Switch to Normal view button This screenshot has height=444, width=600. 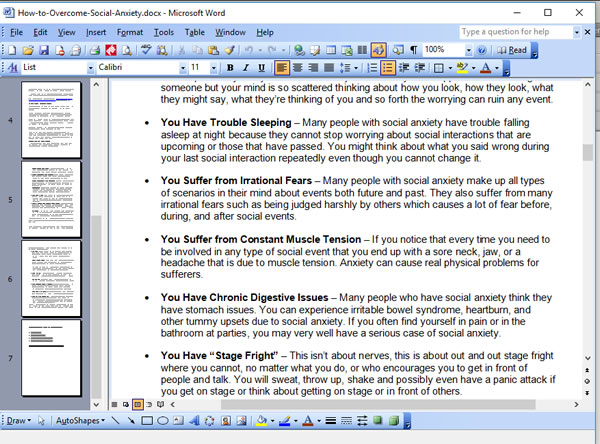point(114,404)
